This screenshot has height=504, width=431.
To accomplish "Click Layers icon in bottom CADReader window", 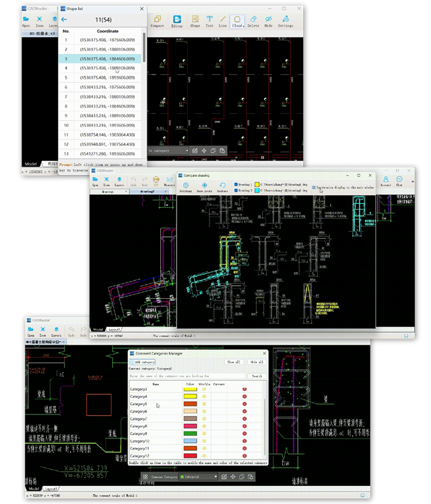I will [57, 331].
